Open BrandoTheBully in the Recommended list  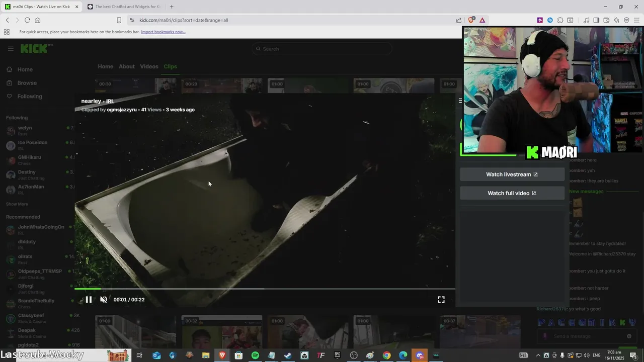click(40, 304)
